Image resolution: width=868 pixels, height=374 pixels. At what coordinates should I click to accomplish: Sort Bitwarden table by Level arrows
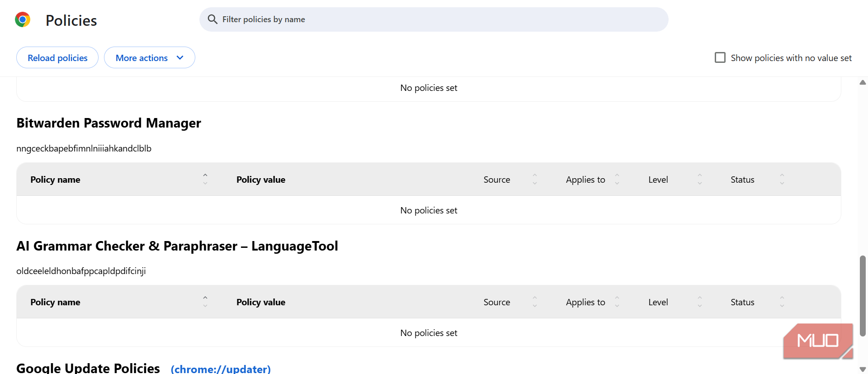coord(700,179)
